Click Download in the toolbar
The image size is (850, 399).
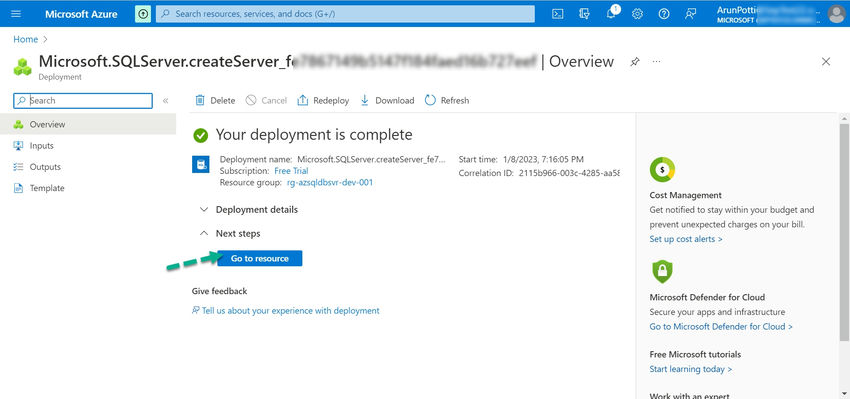click(x=387, y=100)
